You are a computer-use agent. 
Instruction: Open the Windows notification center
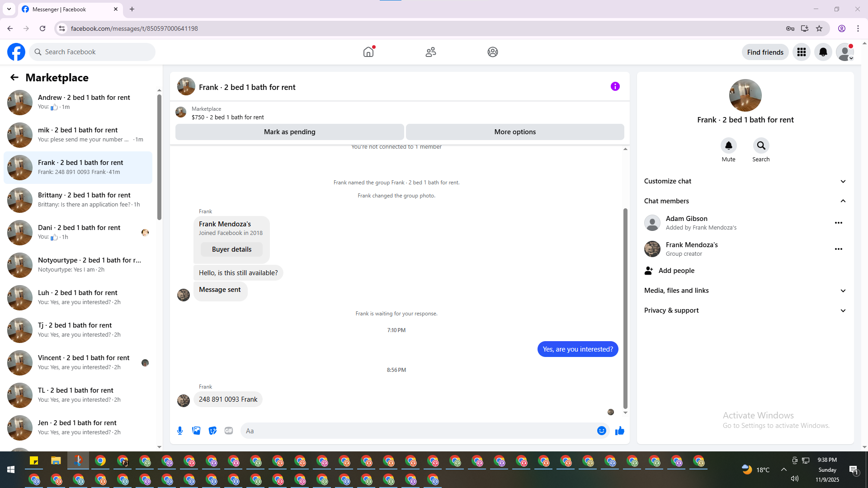tap(854, 470)
